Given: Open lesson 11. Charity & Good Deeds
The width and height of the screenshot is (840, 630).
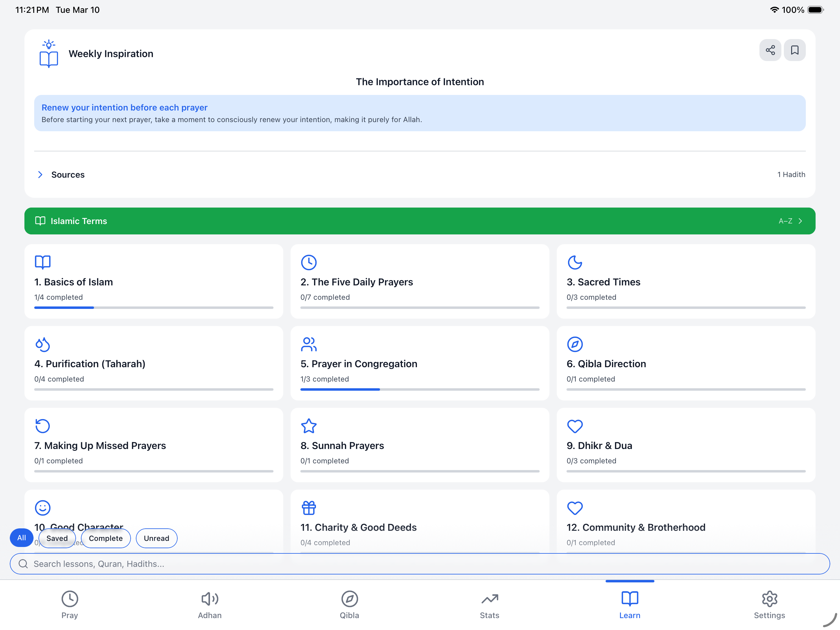Looking at the screenshot, I should point(420,521).
